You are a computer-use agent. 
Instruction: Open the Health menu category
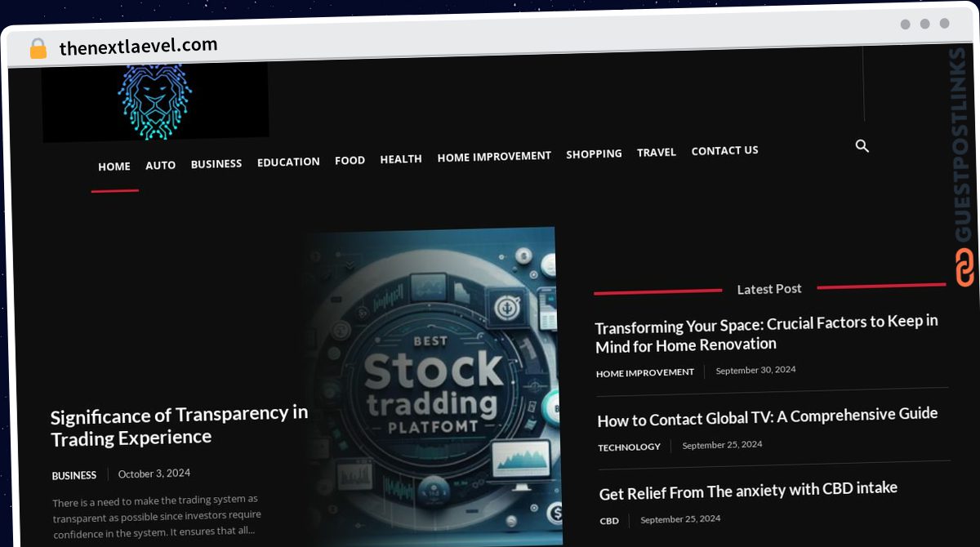pos(401,159)
